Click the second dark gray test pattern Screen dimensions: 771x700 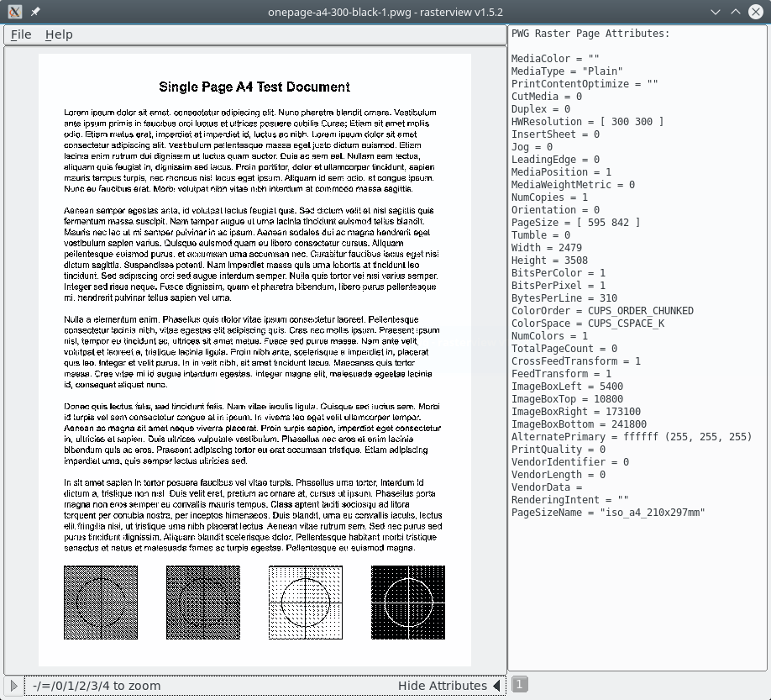coord(203,603)
